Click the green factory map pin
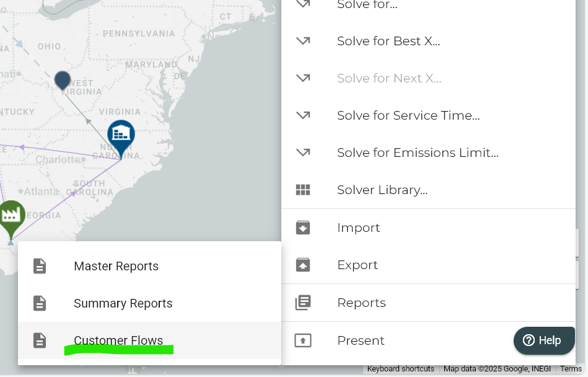 click(x=11, y=216)
